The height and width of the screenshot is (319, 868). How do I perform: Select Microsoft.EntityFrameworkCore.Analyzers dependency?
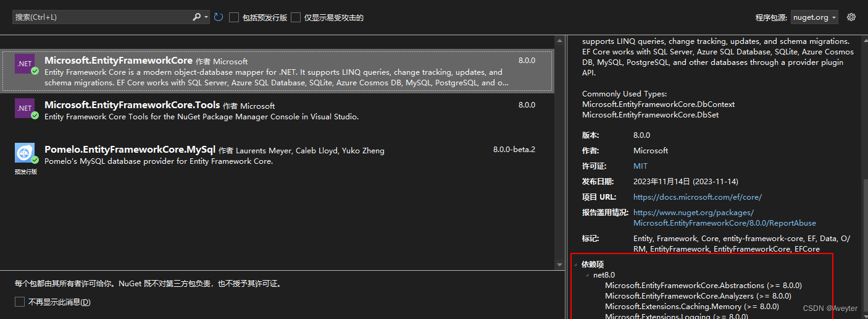[698, 296]
